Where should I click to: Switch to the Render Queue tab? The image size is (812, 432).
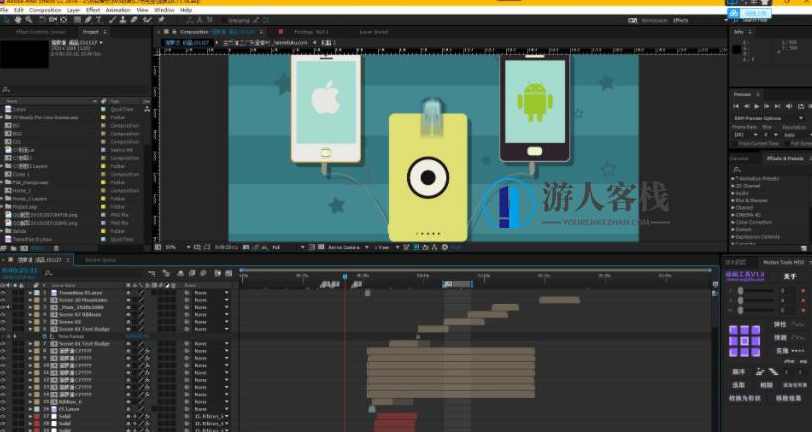click(100, 260)
